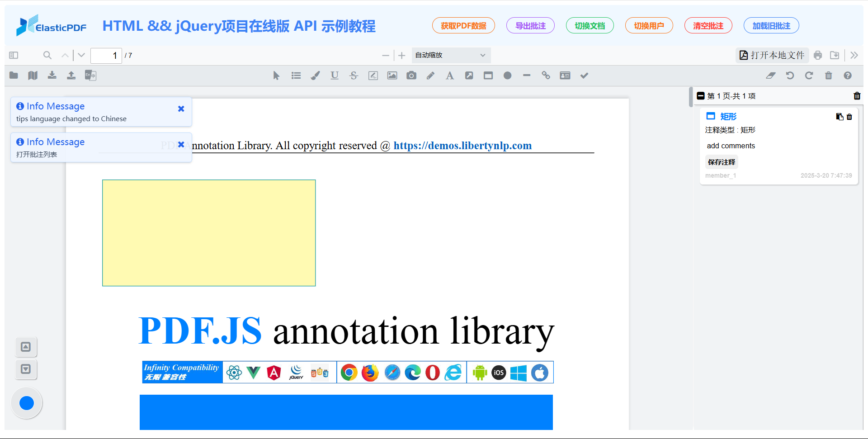Collapse the page 1 annotation group
This screenshot has width=868, height=439.
coord(701,96)
